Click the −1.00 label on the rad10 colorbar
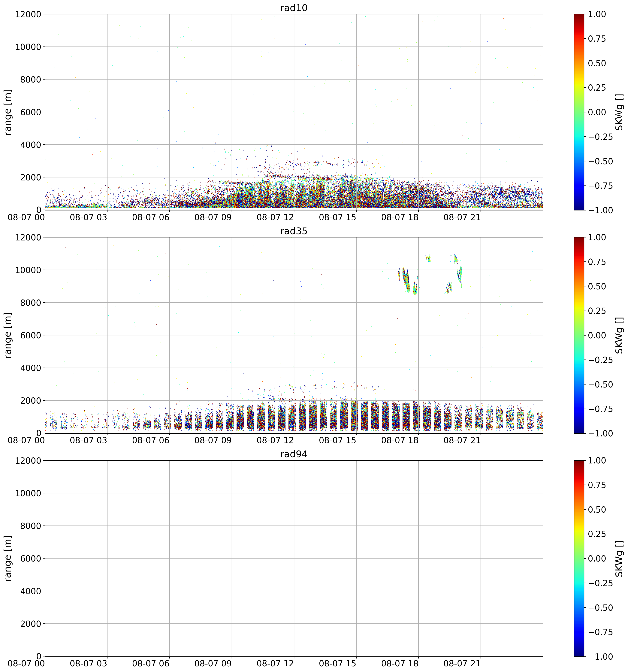This screenshot has height=672, width=628. click(600, 210)
